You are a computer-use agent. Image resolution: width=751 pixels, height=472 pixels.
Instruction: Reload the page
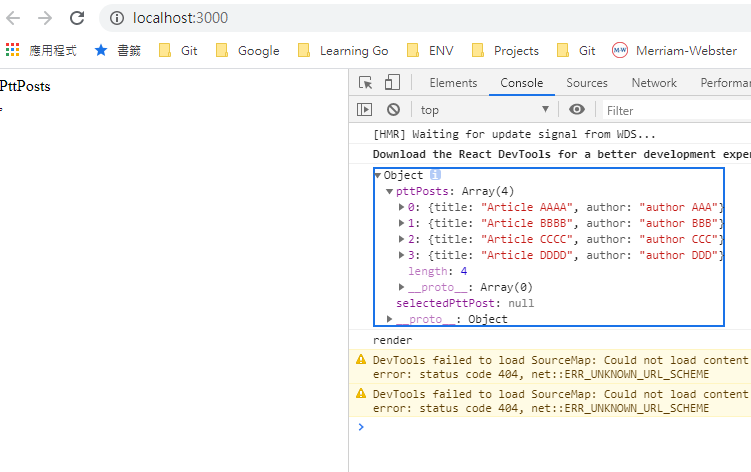[x=77, y=18]
